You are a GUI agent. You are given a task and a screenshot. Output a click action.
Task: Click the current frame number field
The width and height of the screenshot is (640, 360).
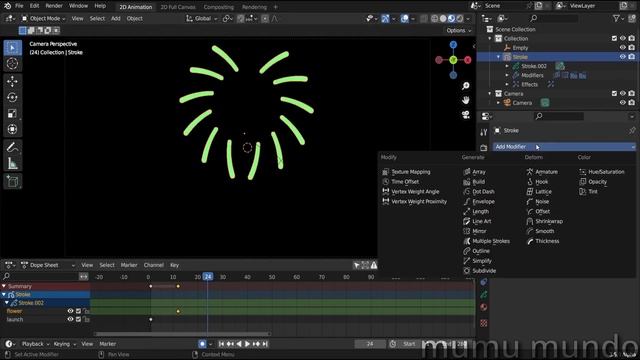pos(370,344)
